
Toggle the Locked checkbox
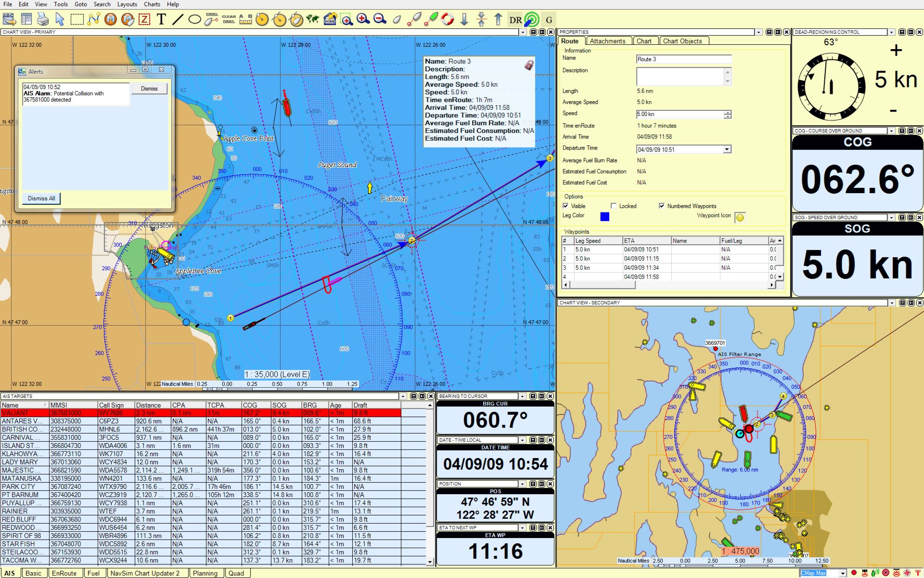614,206
